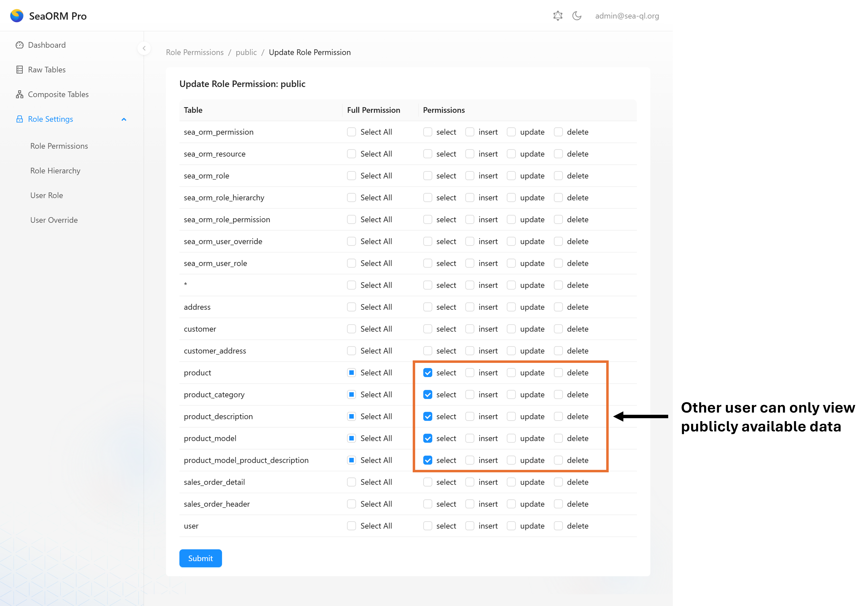The width and height of the screenshot is (868, 606).
Task: Click the Role Settings lock icon
Action: [x=20, y=119]
